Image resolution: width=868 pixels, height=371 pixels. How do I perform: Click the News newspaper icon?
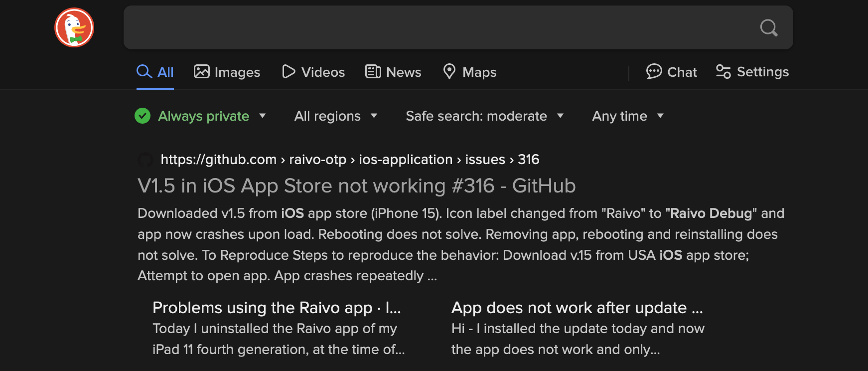pos(373,72)
